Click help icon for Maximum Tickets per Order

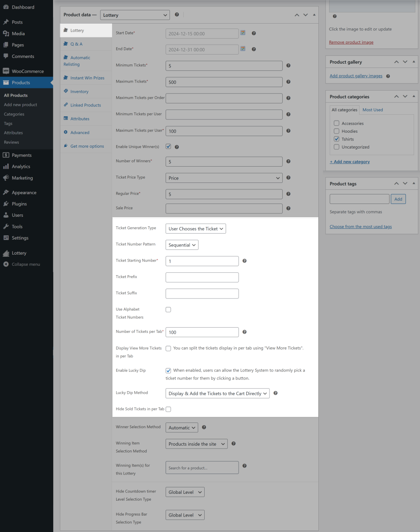pyautogui.click(x=288, y=98)
